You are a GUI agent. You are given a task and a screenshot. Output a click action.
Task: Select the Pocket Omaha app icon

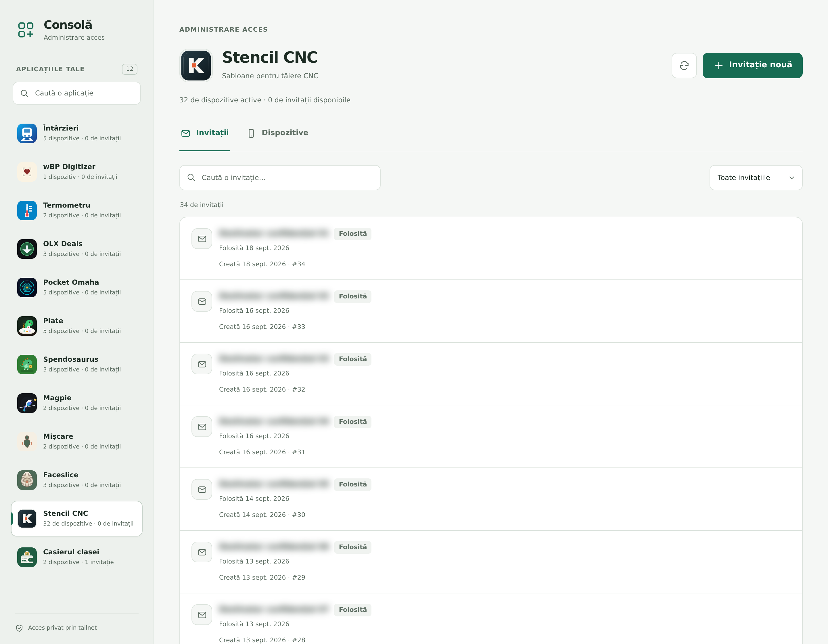coord(27,287)
